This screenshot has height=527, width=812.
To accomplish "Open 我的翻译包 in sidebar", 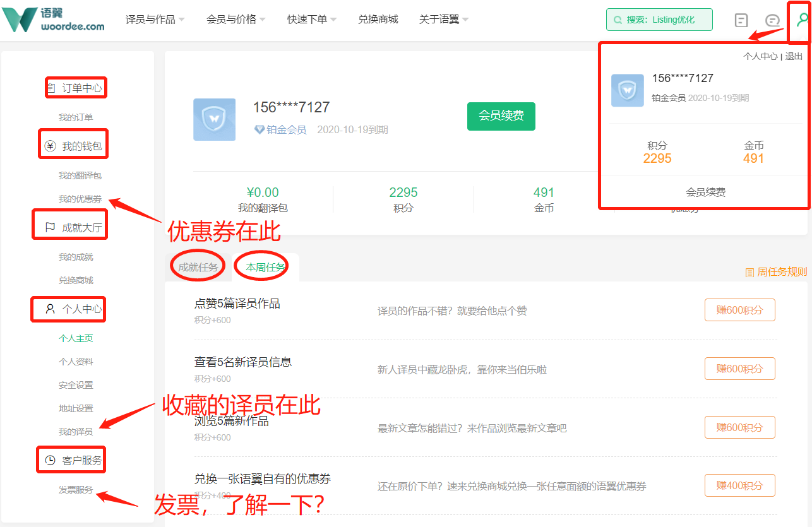I will [80, 175].
